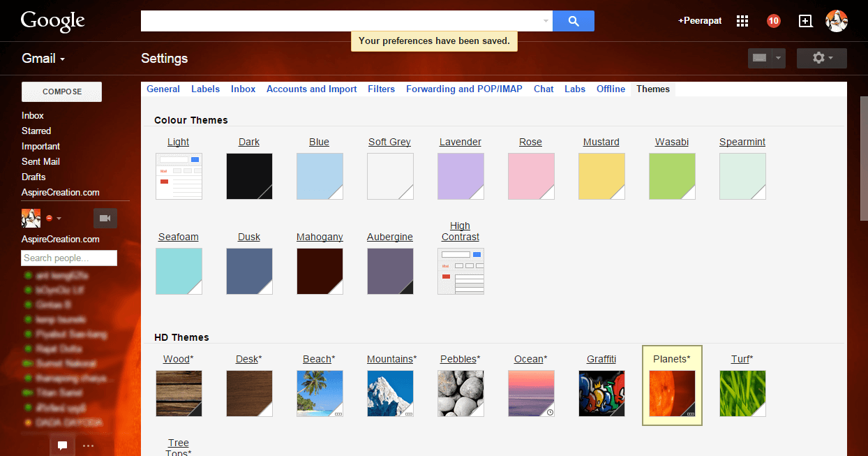
Task: Open the account profile avatar
Action: tap(837, 21)
